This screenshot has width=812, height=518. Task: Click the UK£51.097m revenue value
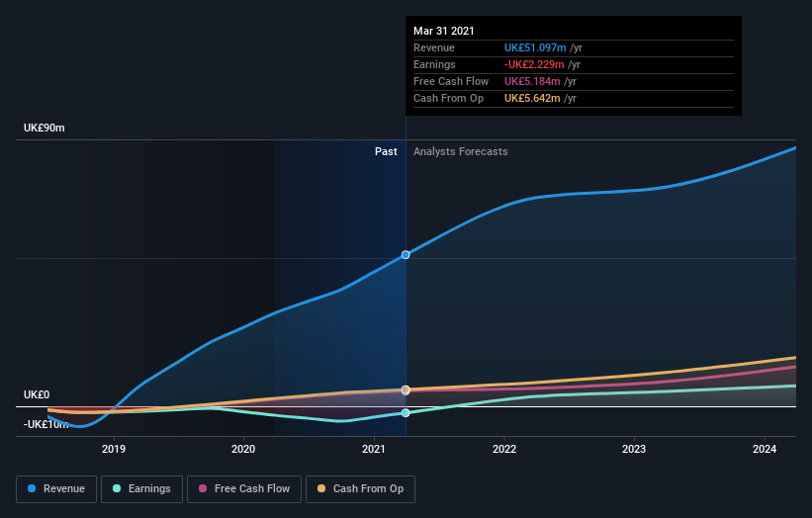pos(535,47)
